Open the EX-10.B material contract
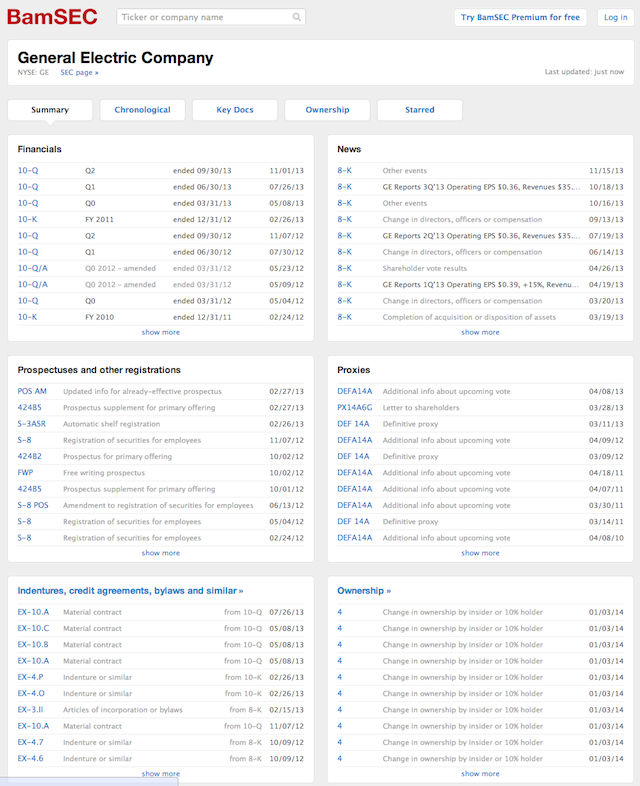The image size is (640, 786). [33, 644]
